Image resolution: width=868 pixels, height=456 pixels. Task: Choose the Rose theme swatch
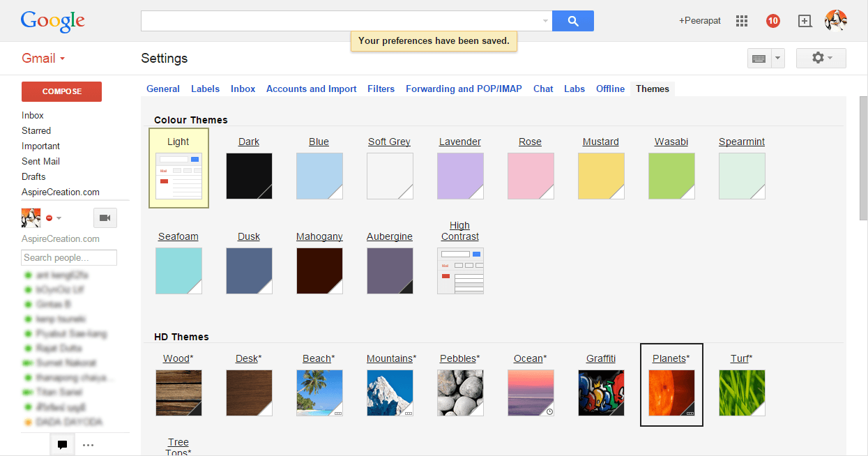(531, 176)
